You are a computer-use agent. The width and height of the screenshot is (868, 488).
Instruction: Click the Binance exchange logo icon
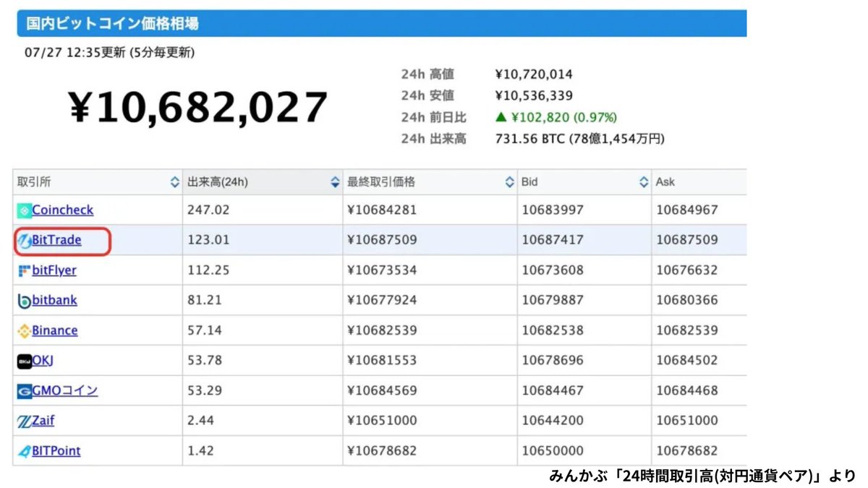[24, 331]
